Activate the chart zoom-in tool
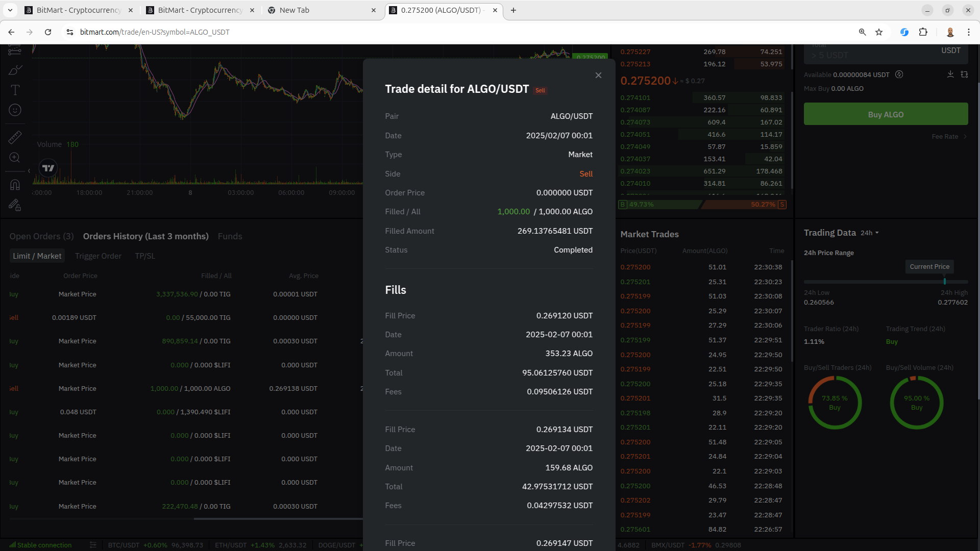This screenshot has height=551, width=980. click(15, 158)
